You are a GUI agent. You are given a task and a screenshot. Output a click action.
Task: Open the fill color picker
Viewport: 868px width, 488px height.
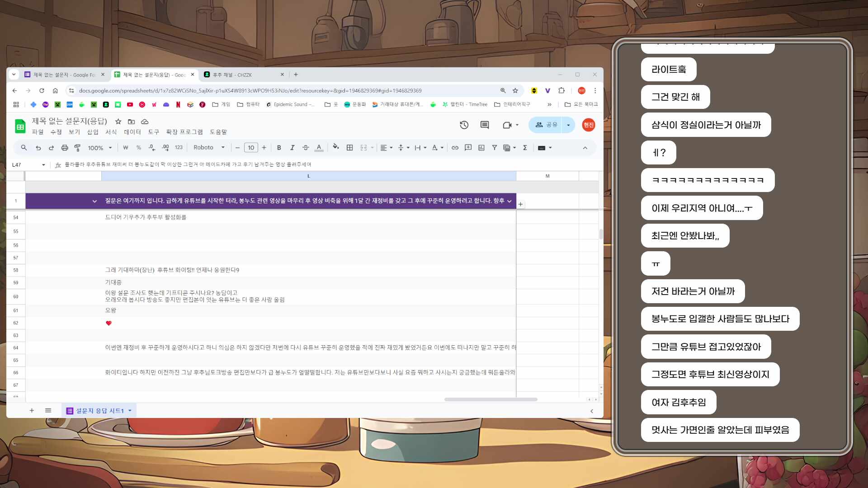coord(336,147)
